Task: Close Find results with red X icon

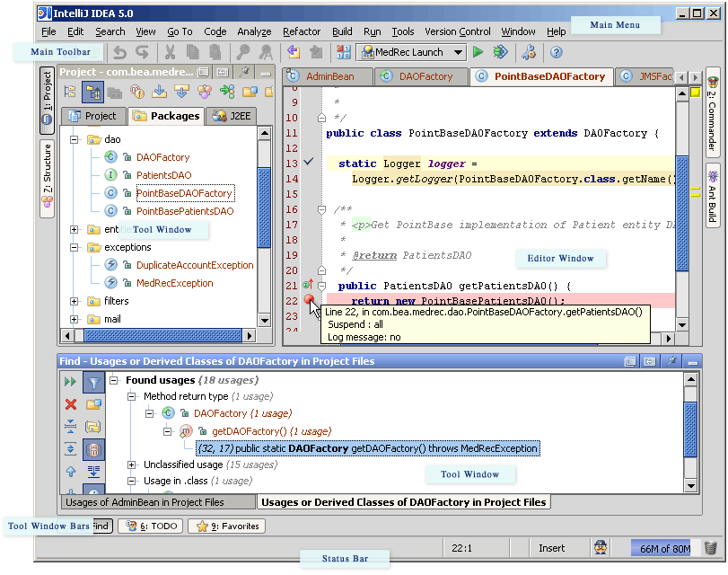Action: 71,404
